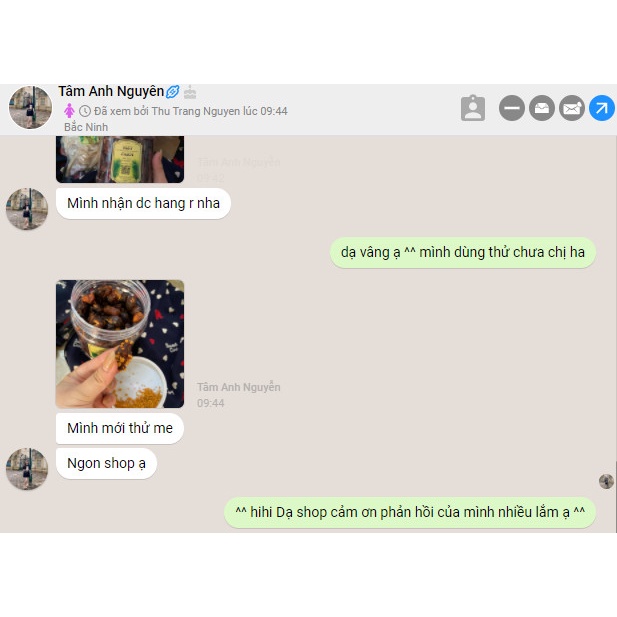Open the product package photo at top
Viewport: 617px width, 617px height.
coord(120,159)
